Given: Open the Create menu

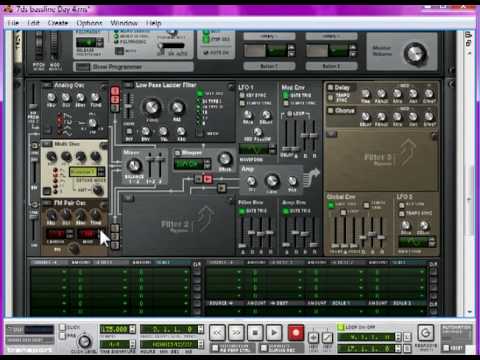Looking at the screenshot, I should (58, 23).
